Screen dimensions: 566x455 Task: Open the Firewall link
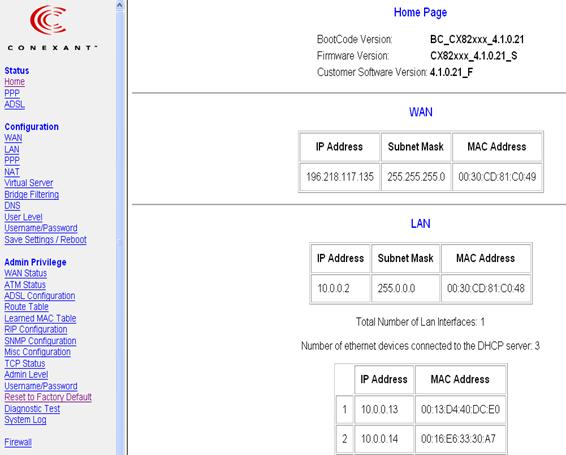(x=18, y=442)
